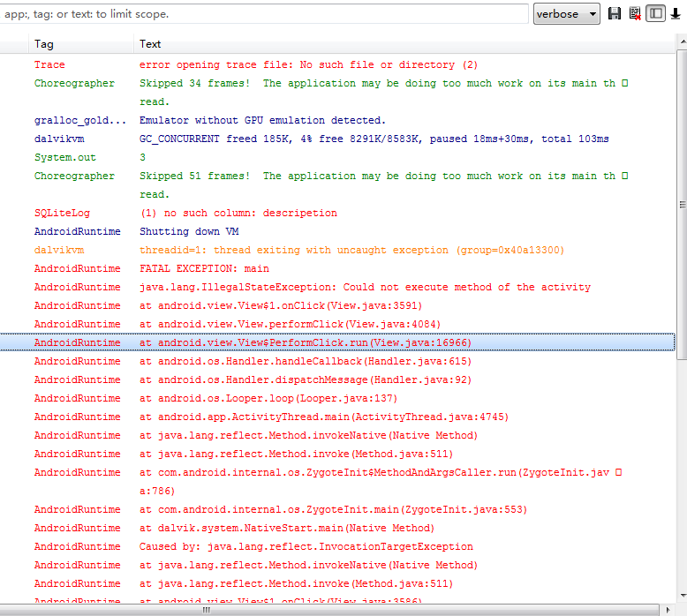Select the View.performClick(View.java:4084) row
This screenshot has width=687, height=616.
click(337, 324)
